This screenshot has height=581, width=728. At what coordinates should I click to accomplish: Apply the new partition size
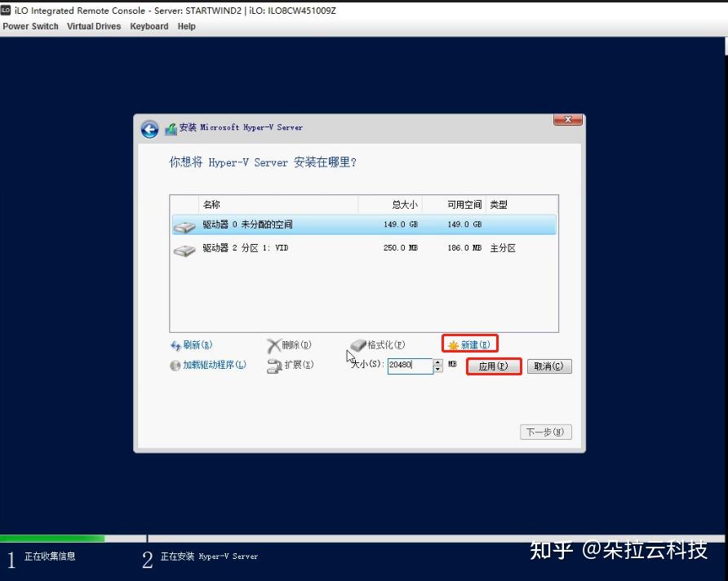tap(493, 366)
